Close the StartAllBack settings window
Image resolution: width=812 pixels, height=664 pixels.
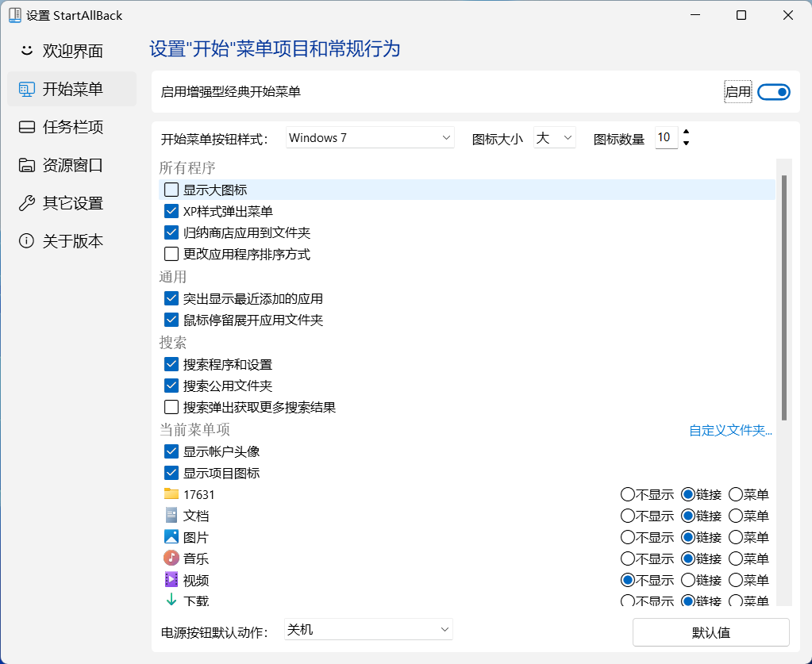point(787,15)
